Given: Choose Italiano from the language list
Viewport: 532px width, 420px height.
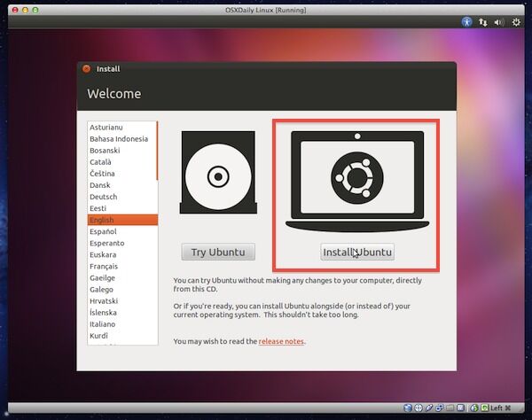Looking at the screenshot, I should pyautogui.click(x=122, y=324).
